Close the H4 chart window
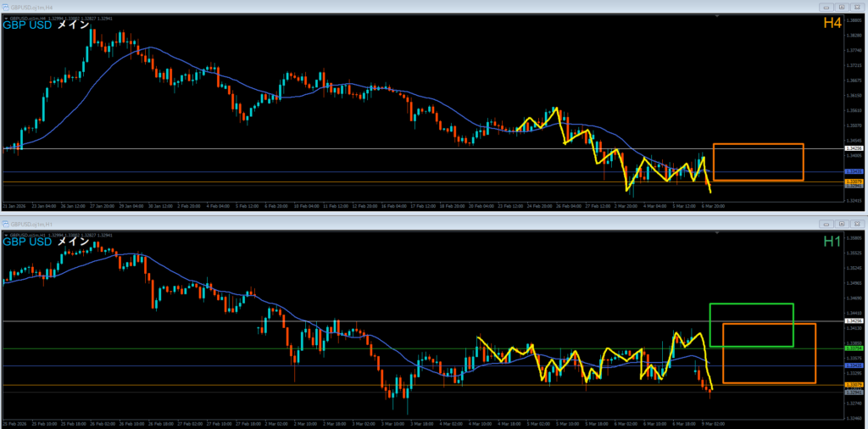The width and height of the screenshot is (868, 429). click(x=858, y=7)
